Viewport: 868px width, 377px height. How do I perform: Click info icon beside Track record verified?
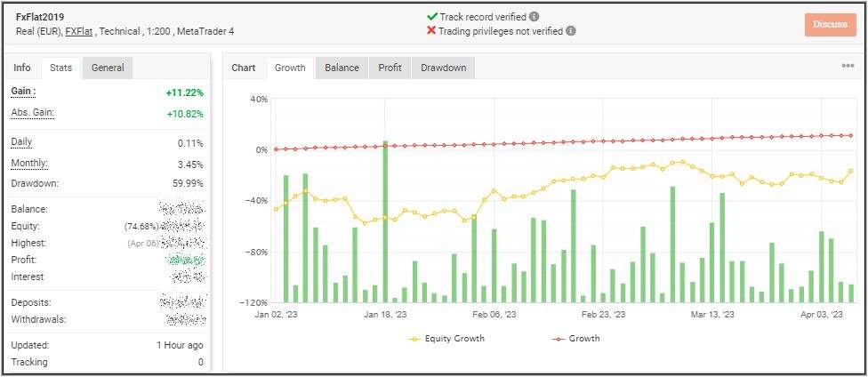pos(534,16)
